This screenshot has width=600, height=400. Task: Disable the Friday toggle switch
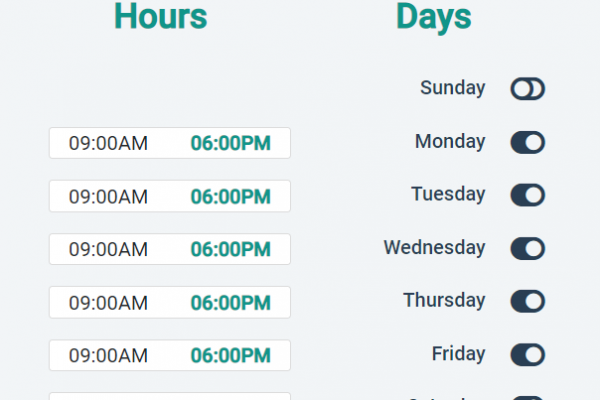pyautogui.click(x=527, y=354)
